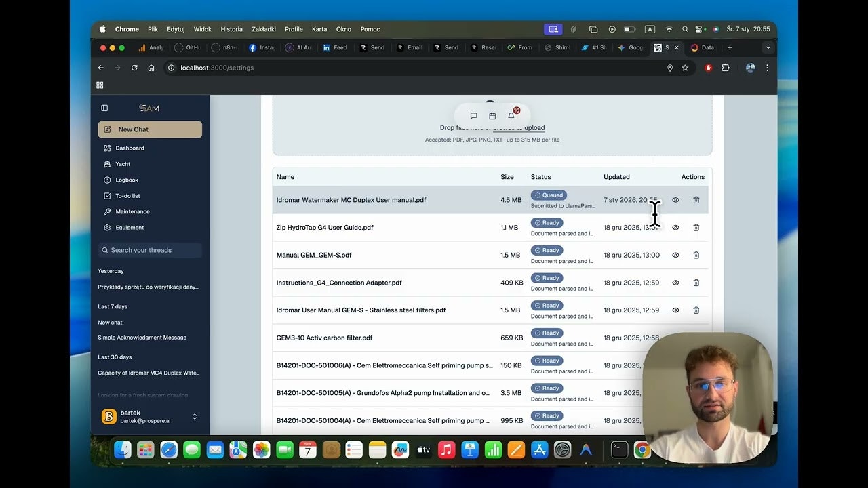Viewport: 868px width, 488px height.
Task: Switch to the Feed LinkedIn tab
Action: [335, 47]
